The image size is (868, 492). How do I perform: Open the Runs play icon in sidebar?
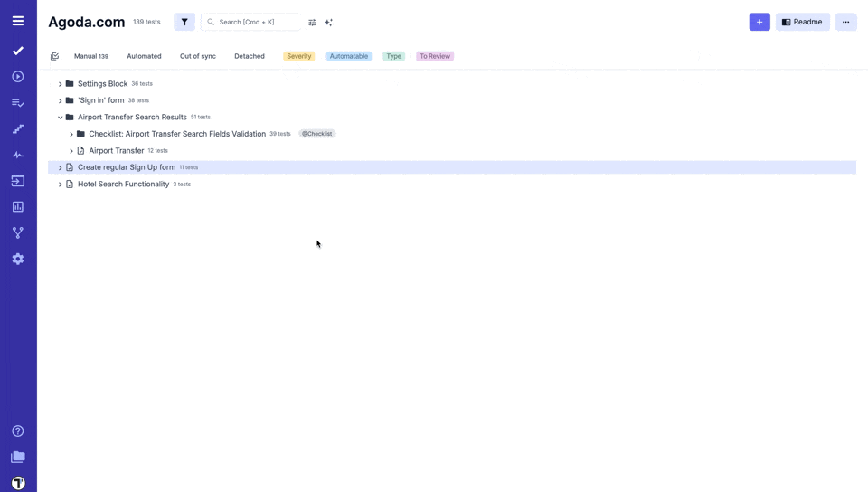pyautogui.click(x=18, y=77)
